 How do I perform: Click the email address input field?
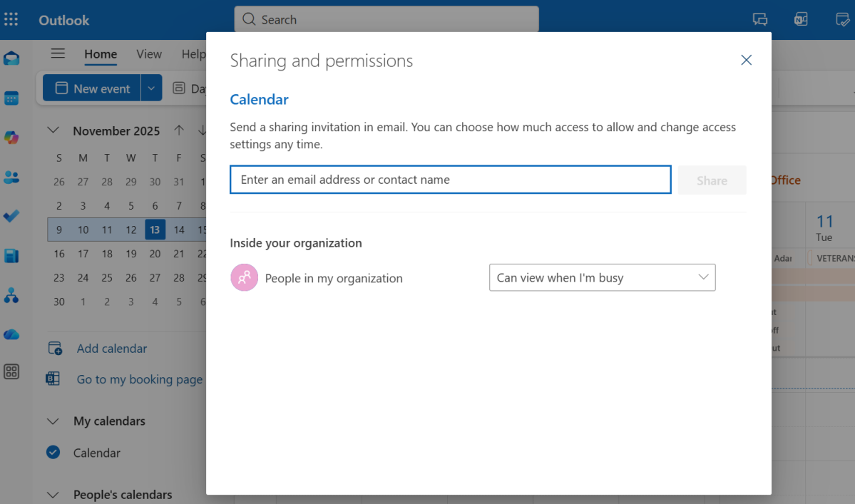pyautogui.click(x=449, y=179)
